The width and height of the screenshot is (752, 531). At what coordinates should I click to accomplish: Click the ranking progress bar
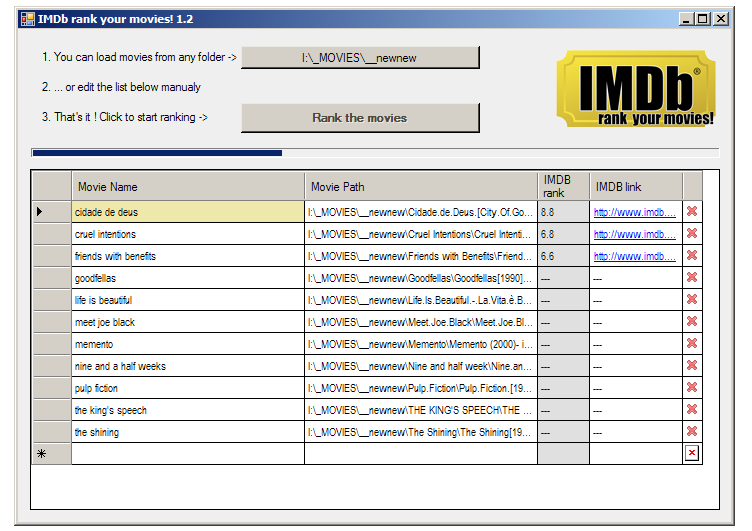pyautogui.click(x=375, y=153)
